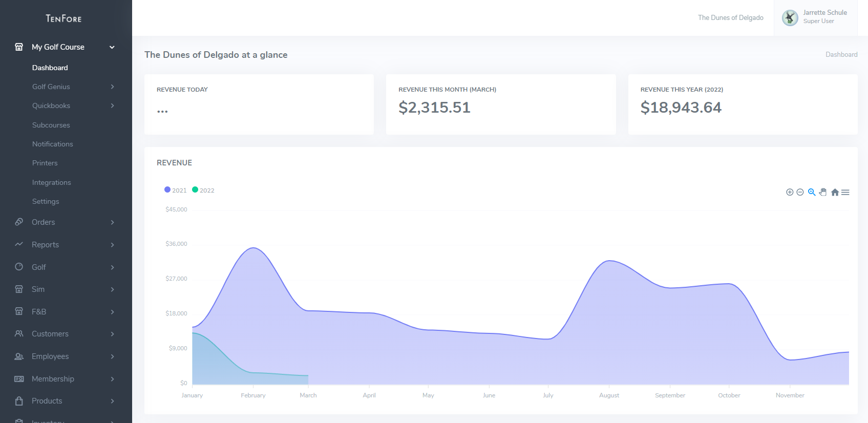Open the Notifications menu item

pos(53,144)
